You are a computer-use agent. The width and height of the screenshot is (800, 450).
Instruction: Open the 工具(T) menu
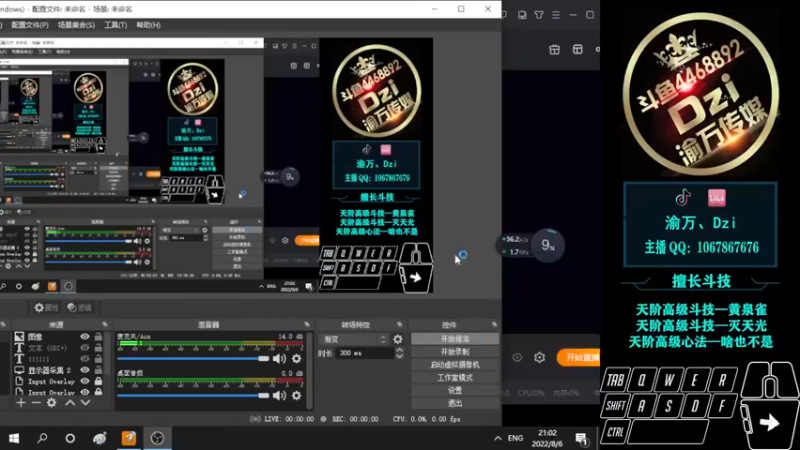pyautogui.click(x=116, y=25)
